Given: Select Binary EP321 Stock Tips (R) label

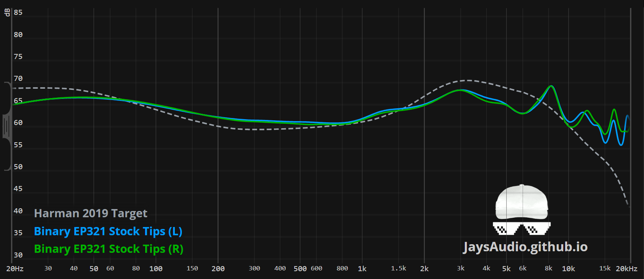Looking at the screenshot, I should (x=109, y=249).
